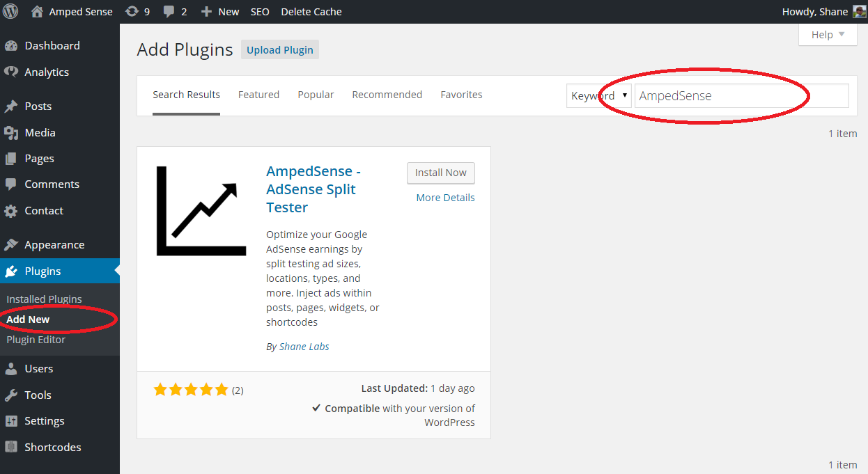Screen dimensions: 868x474
Task: Go to Users in the sidebar
Action: point(39,369)
